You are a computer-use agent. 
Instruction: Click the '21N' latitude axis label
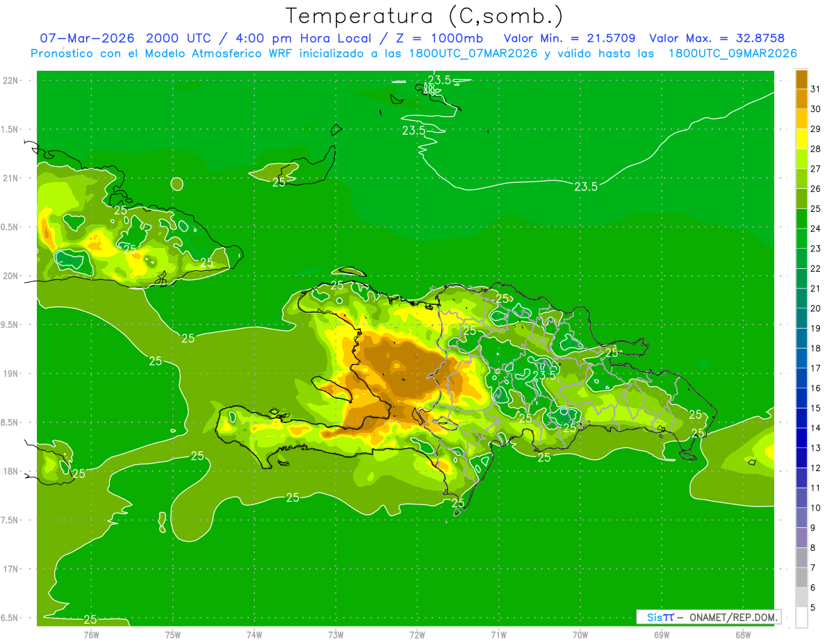tap(11, 178)
